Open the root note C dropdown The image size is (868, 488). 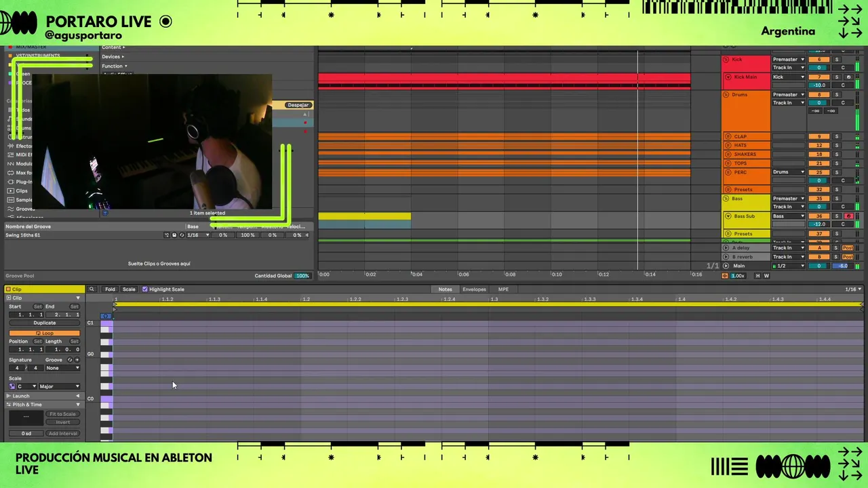(26, 386)
